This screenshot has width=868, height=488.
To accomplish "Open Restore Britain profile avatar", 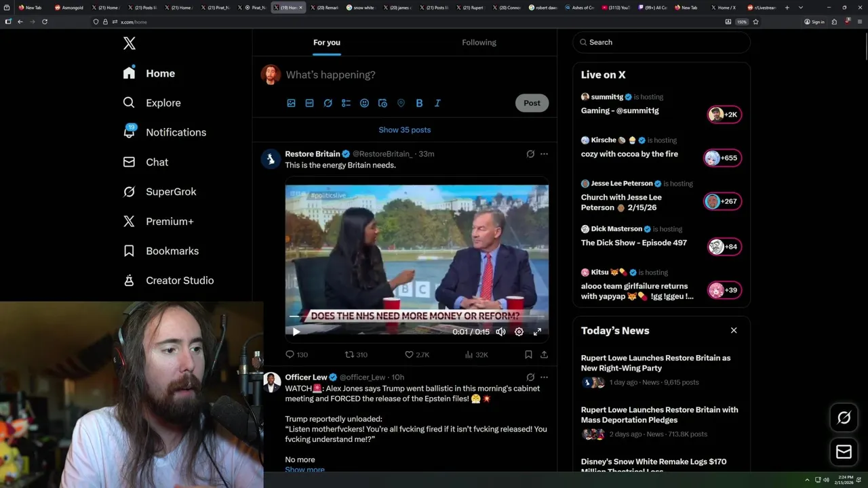I will 271,159.
